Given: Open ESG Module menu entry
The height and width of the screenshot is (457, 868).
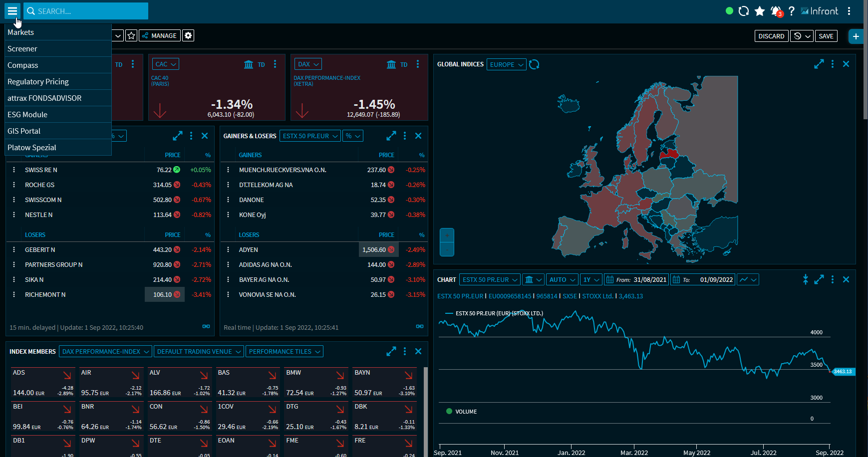Looking at the screenshot, I should pyautogui.click(x=27, y=115).
